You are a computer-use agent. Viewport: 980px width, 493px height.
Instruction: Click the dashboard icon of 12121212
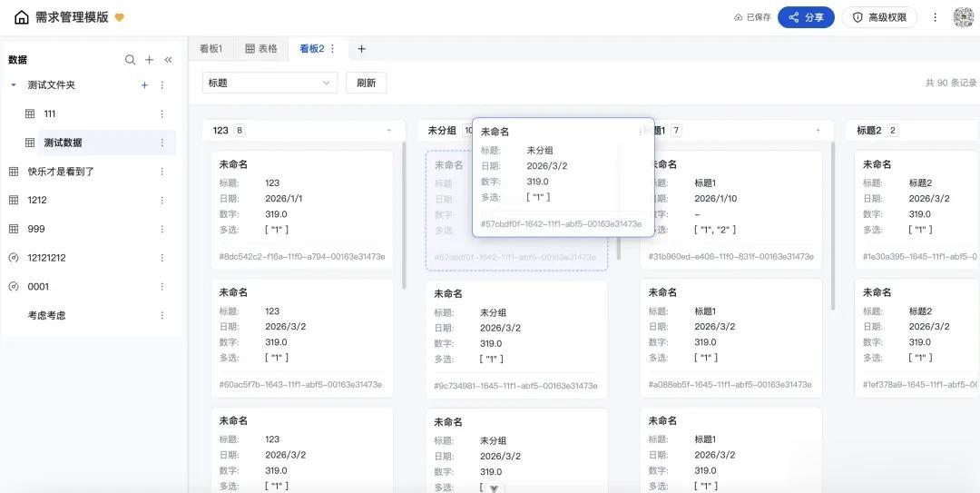click(x=14, y=258)
